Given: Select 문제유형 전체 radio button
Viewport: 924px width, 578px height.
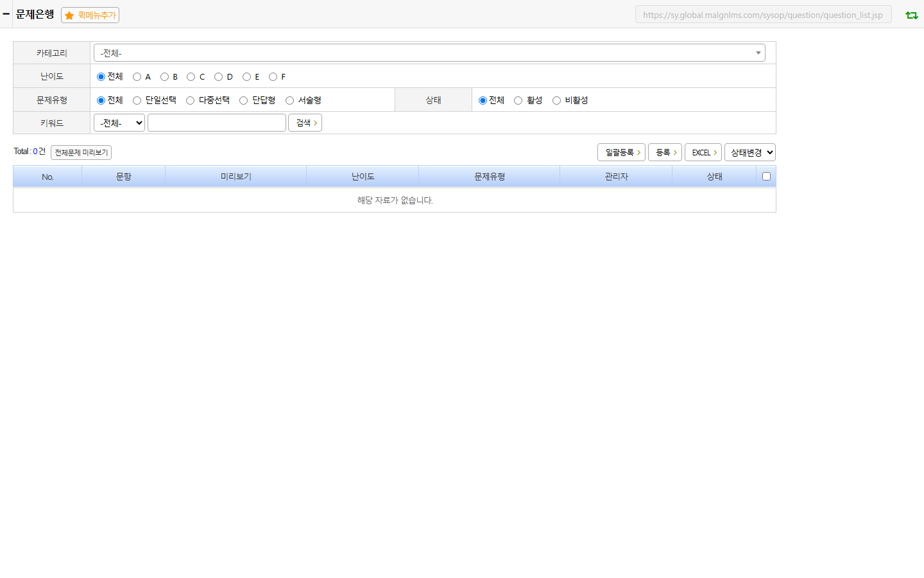Looking at the screenshot, I should pyautogui.click(x=101, y=100).
